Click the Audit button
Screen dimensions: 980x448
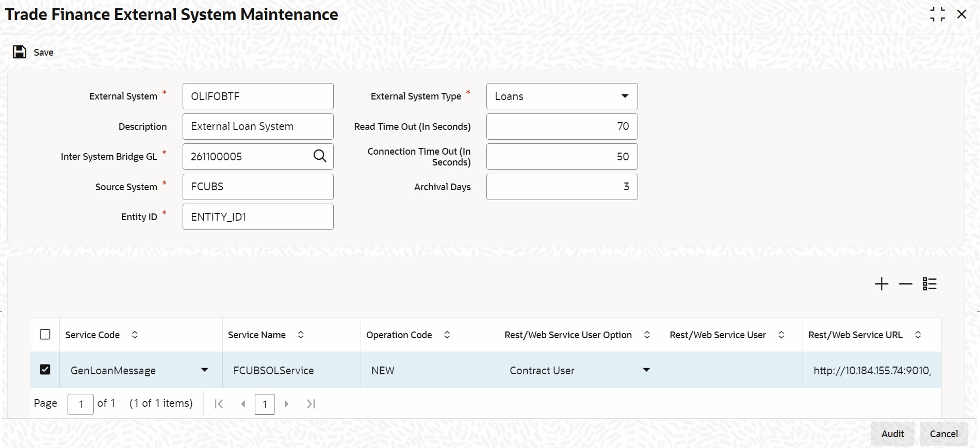tap(893, 434)
